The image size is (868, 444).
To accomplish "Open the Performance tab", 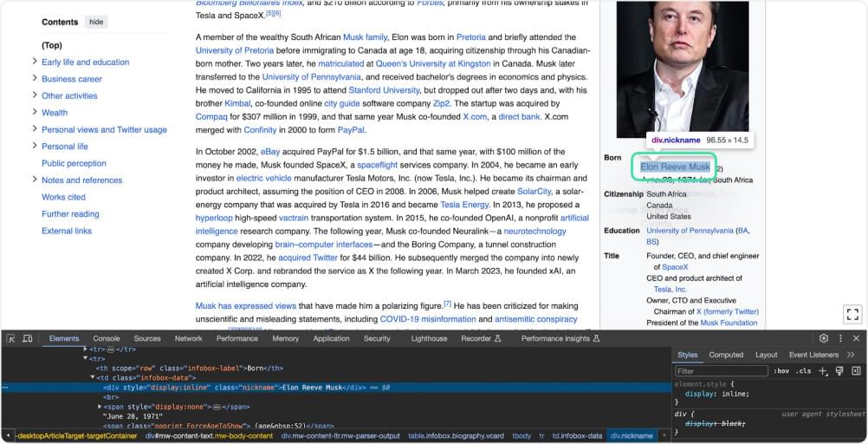I will [237, 338].
